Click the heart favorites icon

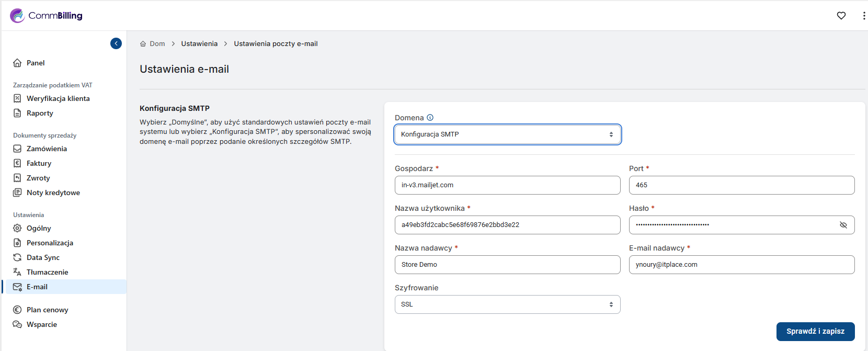(x=841, y=16)
